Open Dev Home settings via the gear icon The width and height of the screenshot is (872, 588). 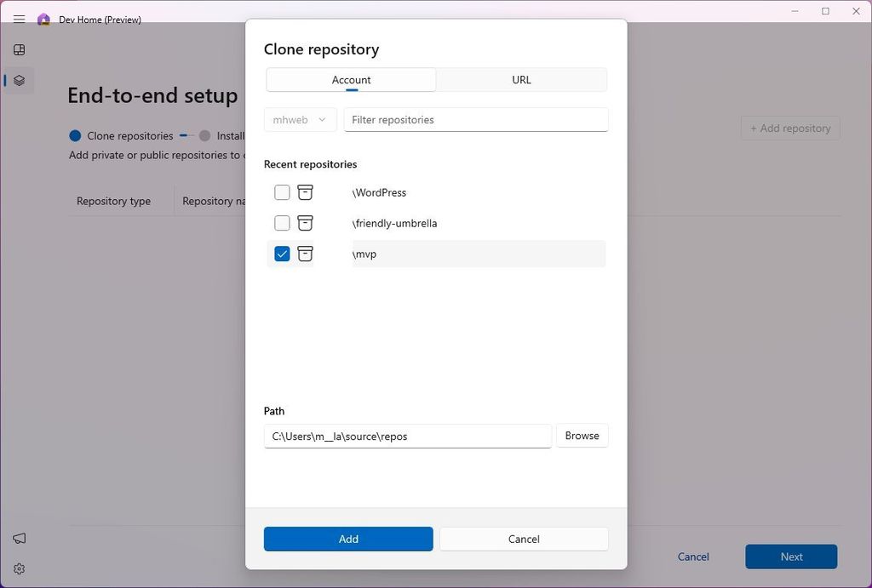click(x=19, y=568)
